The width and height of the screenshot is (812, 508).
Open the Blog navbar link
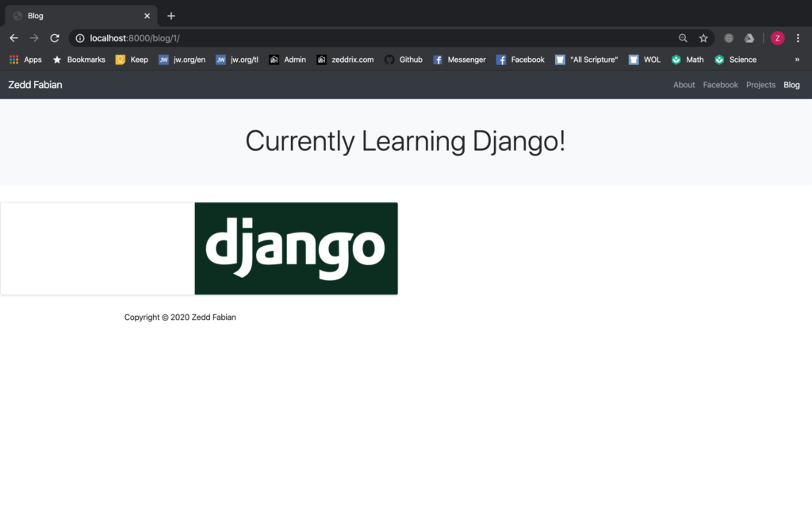click(x=791, y=84)
